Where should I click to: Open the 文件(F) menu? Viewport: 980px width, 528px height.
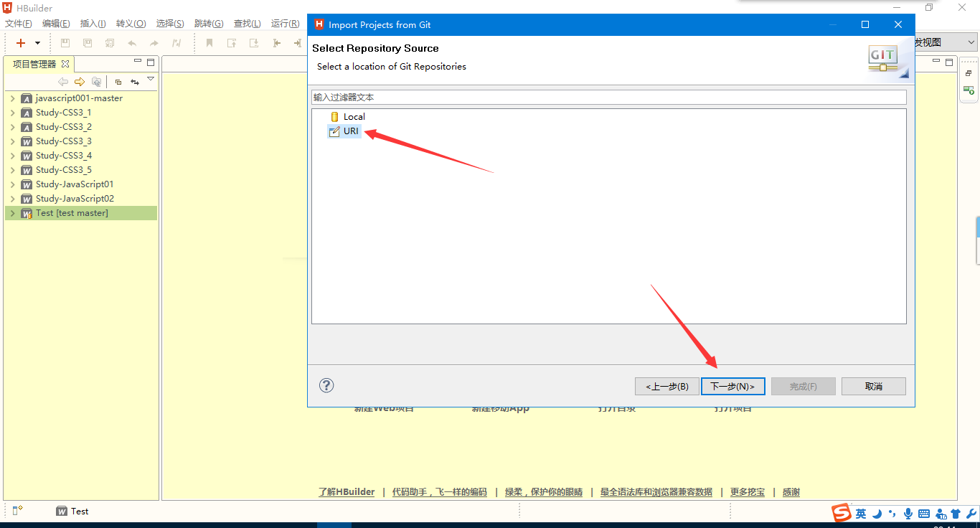click(x=18, y=24)
